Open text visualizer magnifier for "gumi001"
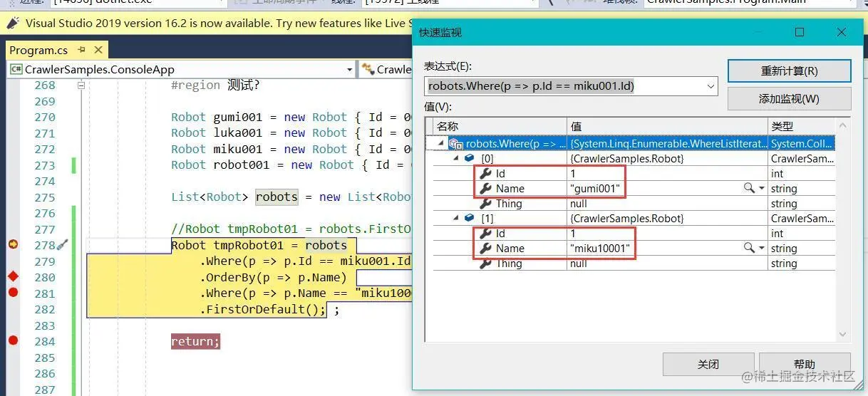This screenshot has width=868, height=396. 749,188
